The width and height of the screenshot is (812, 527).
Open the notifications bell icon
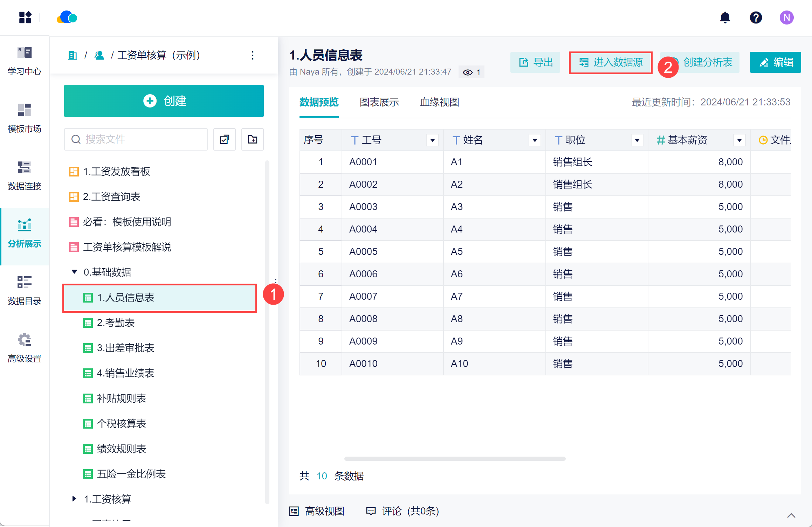click(725, 18)
